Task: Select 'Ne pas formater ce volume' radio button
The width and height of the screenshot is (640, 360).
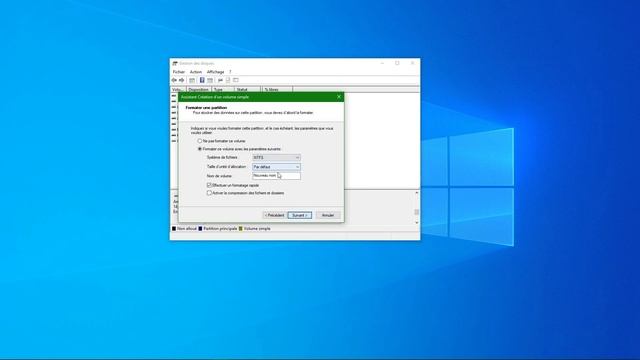Action: click(x=200, y=141)
